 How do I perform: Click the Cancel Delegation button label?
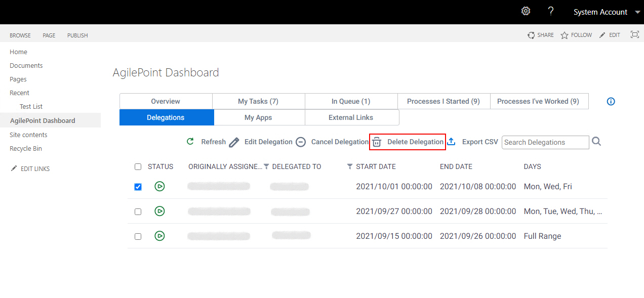(340, 142)
